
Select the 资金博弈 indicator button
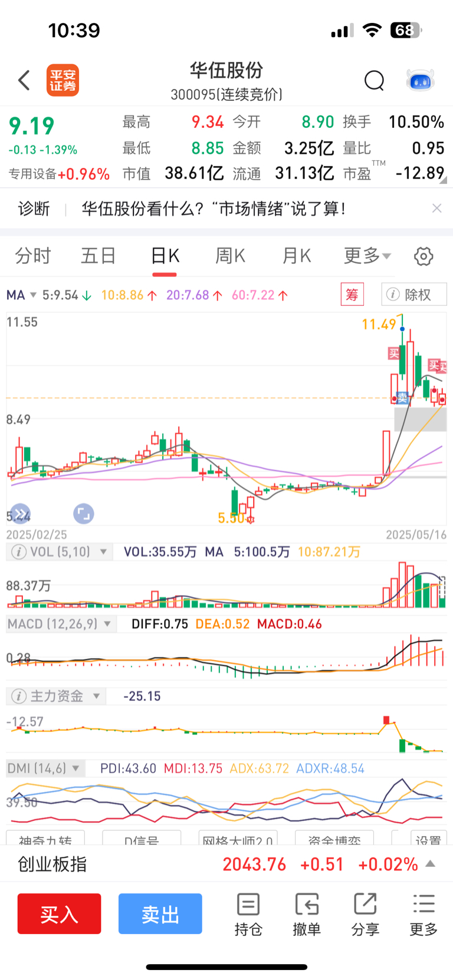334,839
